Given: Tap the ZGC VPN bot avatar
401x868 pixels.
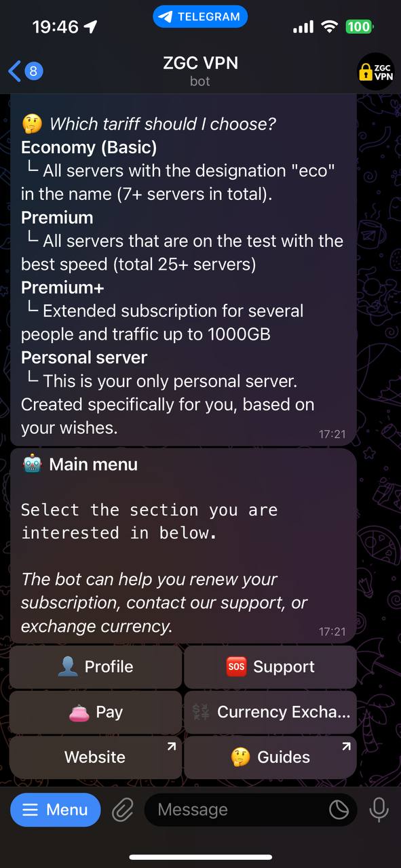Looking at the screenshot, I should (x=375, y=72).
